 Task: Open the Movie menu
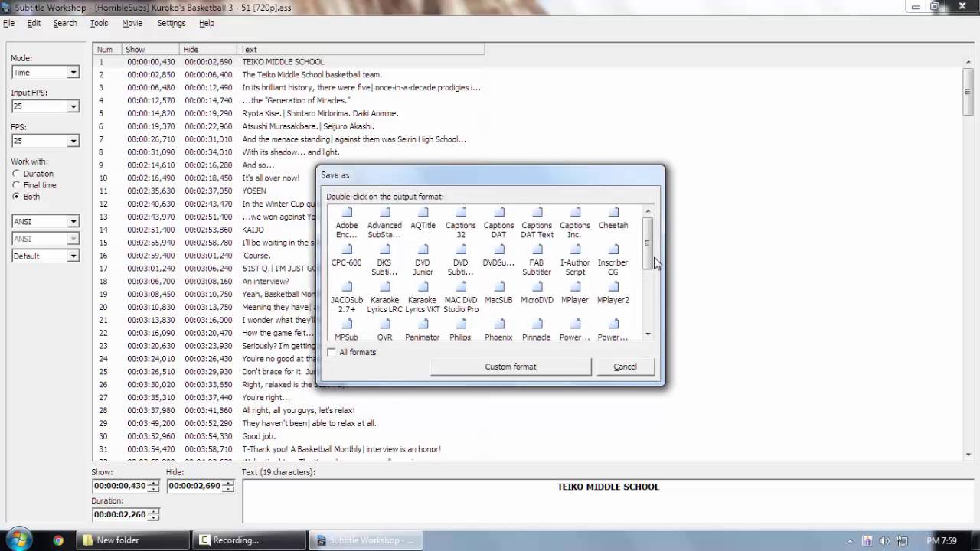[132, 23]
